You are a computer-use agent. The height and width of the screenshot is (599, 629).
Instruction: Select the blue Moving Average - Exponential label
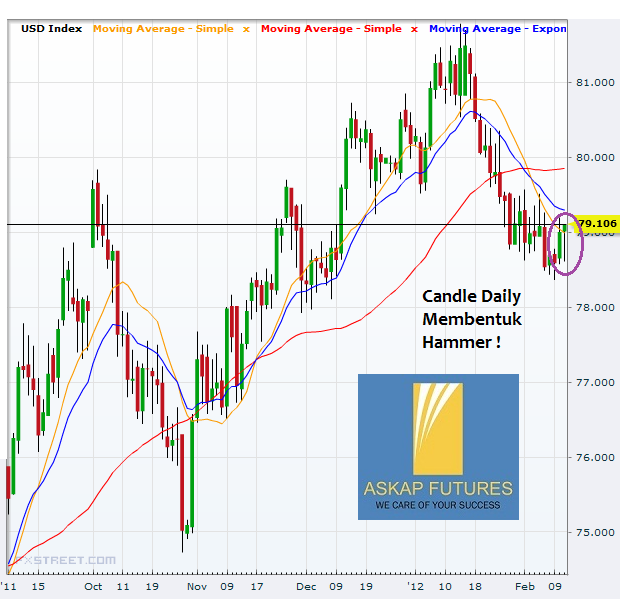click(497, 29)
